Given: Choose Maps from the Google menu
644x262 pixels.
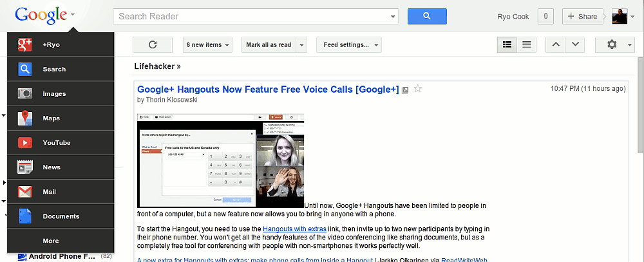Looking at the screenshot, I should pos(61,118).
